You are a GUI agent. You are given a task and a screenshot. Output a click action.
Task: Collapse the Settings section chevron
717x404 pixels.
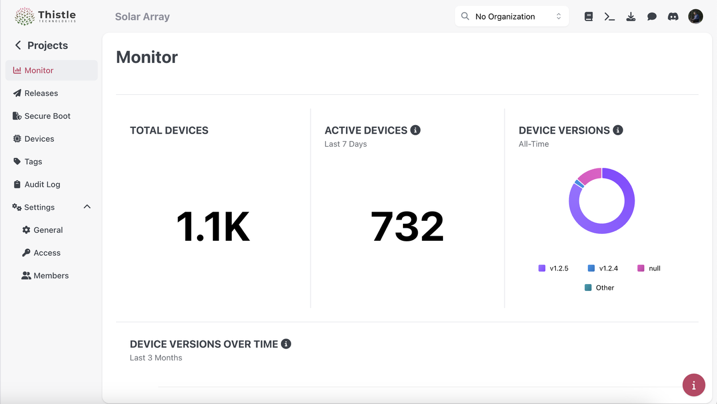coord(87,207)
